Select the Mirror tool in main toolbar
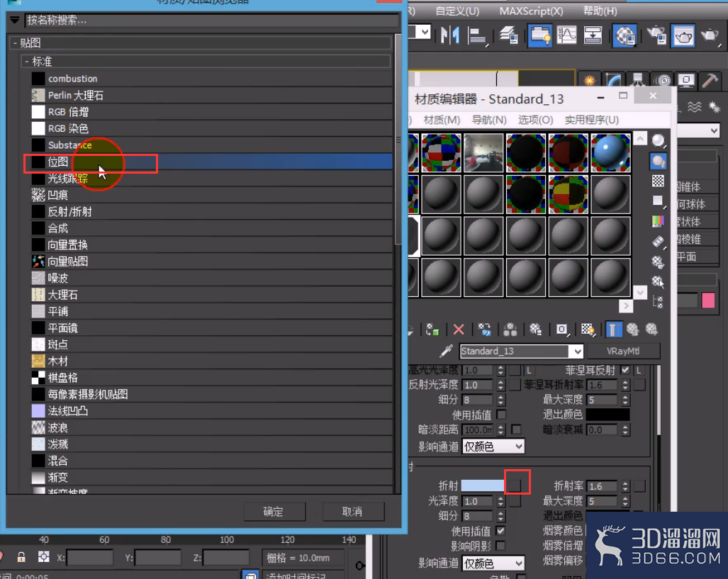 pos(450,35)
